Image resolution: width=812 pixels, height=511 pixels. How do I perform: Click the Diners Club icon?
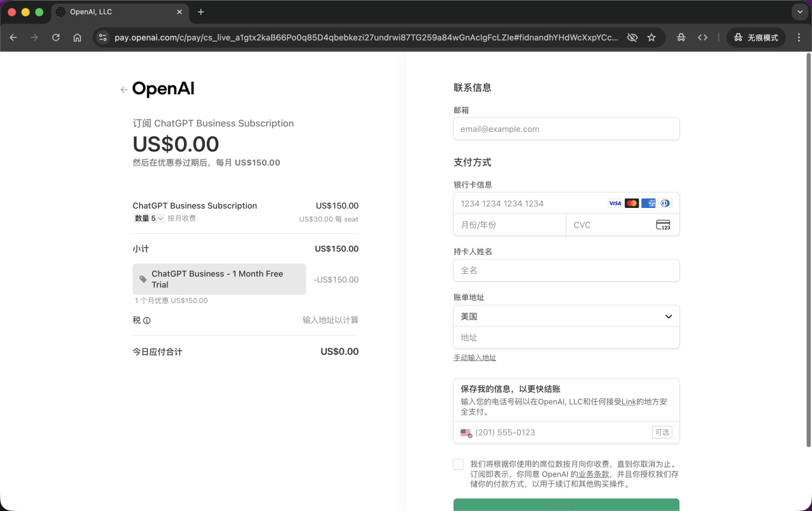pos(665,204)
